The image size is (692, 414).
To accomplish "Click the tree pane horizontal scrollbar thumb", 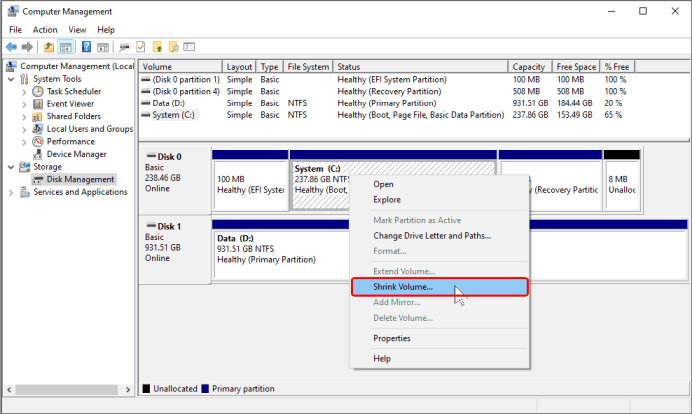I will tap(66, 390).
